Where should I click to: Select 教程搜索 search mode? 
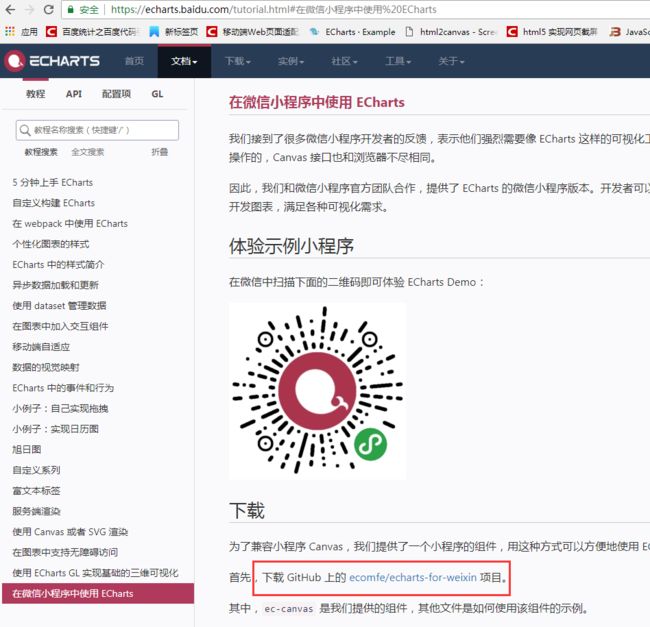click(41, 152)
